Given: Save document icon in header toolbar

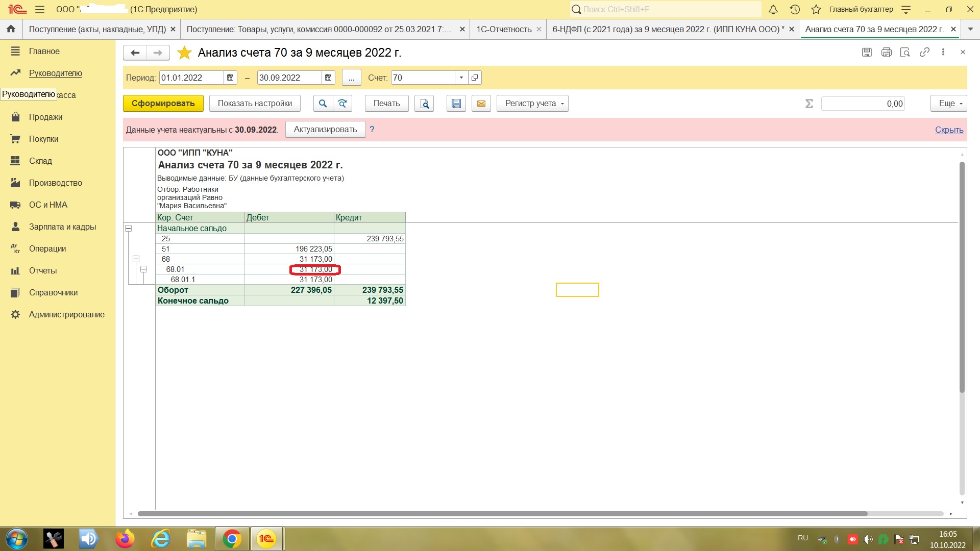Looking at the screenshot, I should click(867, 52).
